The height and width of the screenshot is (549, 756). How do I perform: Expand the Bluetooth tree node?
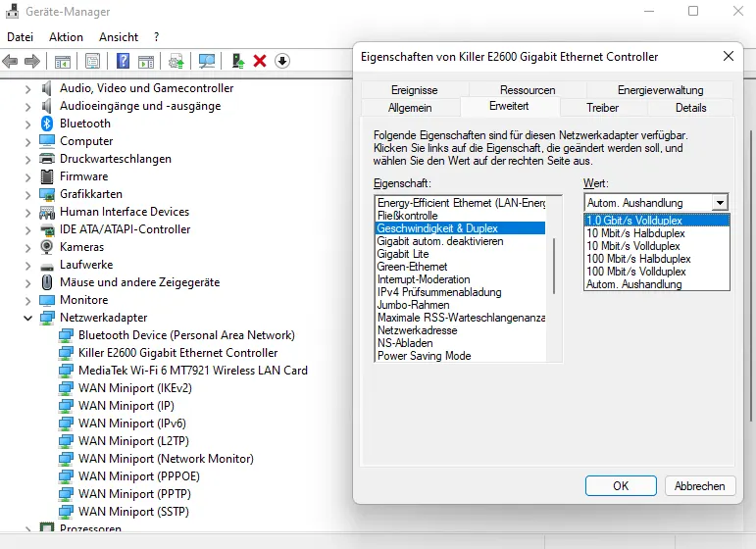click(x=28, y=125)
